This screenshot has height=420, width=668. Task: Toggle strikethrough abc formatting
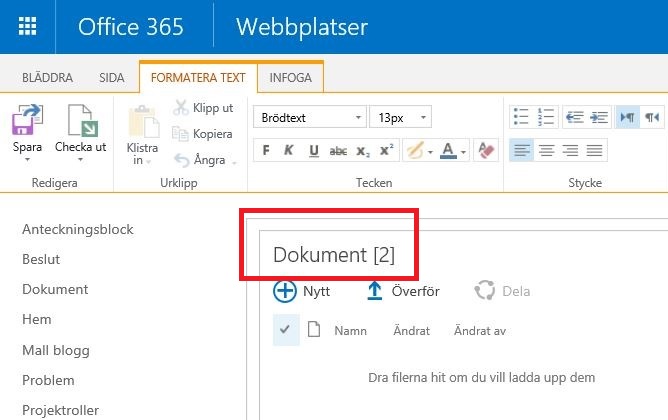tap(338, 150)
